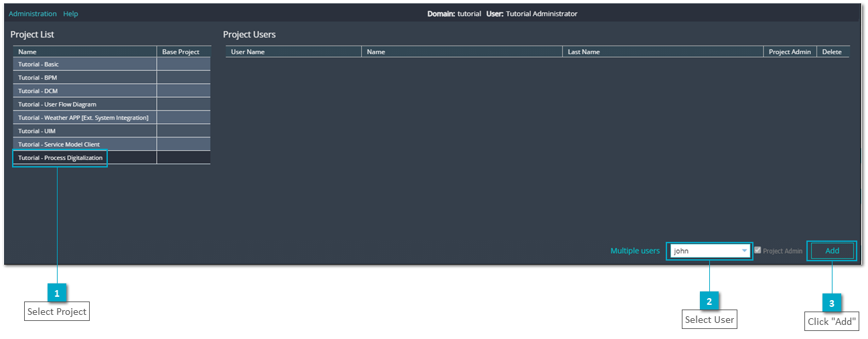868x339 pixels.
Task: Open the Multiple users link
Action: [x=635, y=251]
